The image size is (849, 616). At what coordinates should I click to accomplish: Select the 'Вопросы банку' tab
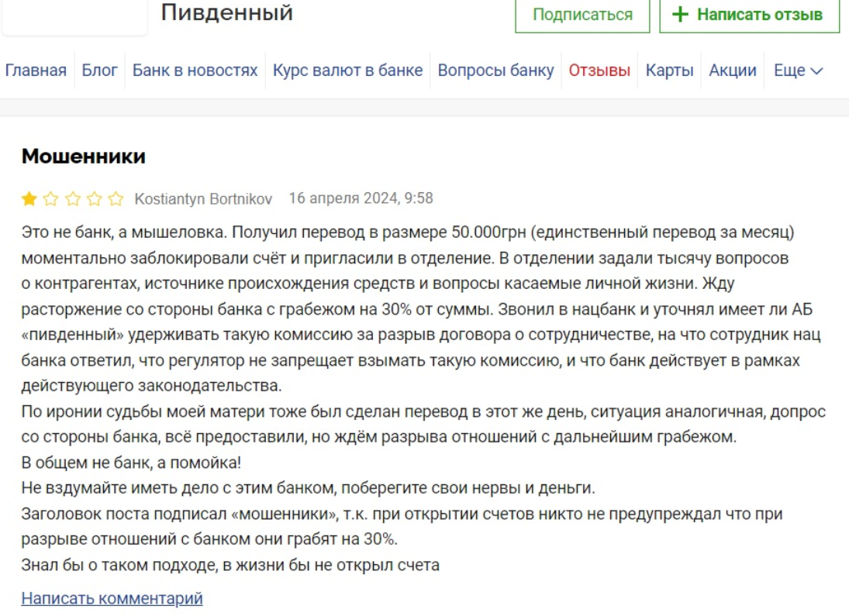495,71
